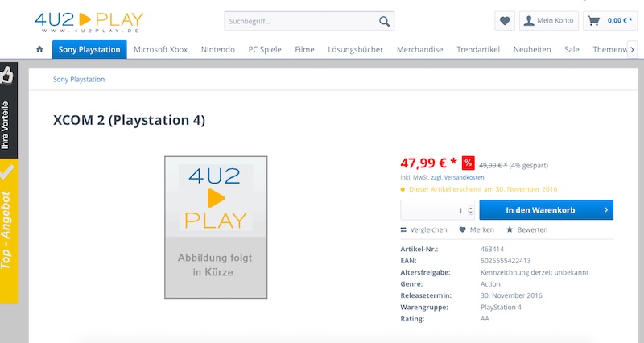The height and width of the screenshot is (343, 644).
Task: Click In den Warenkorb button
Action: point(547,210)
